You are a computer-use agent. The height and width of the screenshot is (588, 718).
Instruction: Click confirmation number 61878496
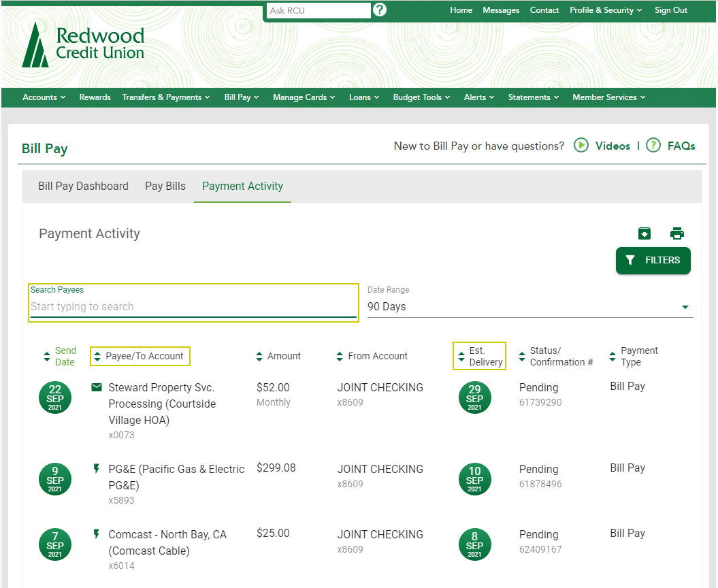click(540, 484)
